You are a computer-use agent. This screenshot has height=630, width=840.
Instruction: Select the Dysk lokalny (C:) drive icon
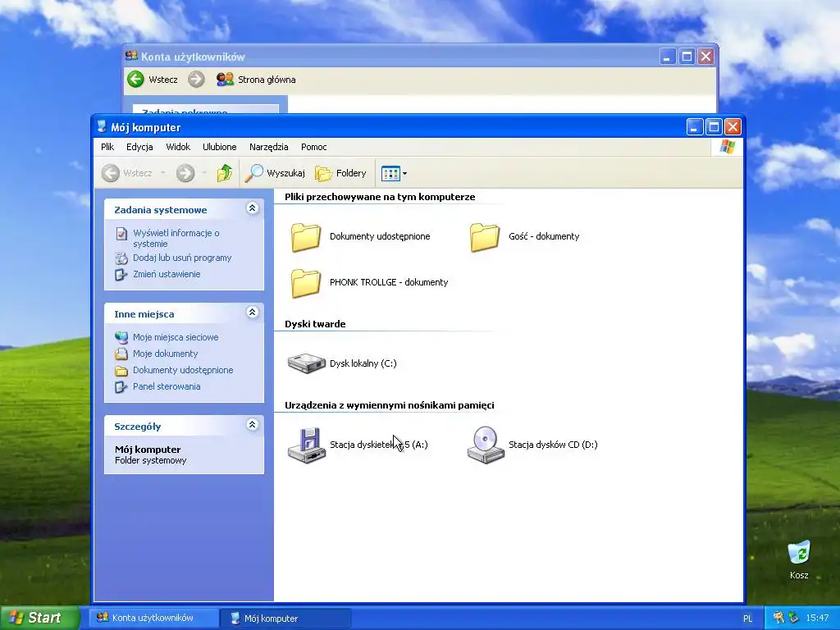coord(307,363)
